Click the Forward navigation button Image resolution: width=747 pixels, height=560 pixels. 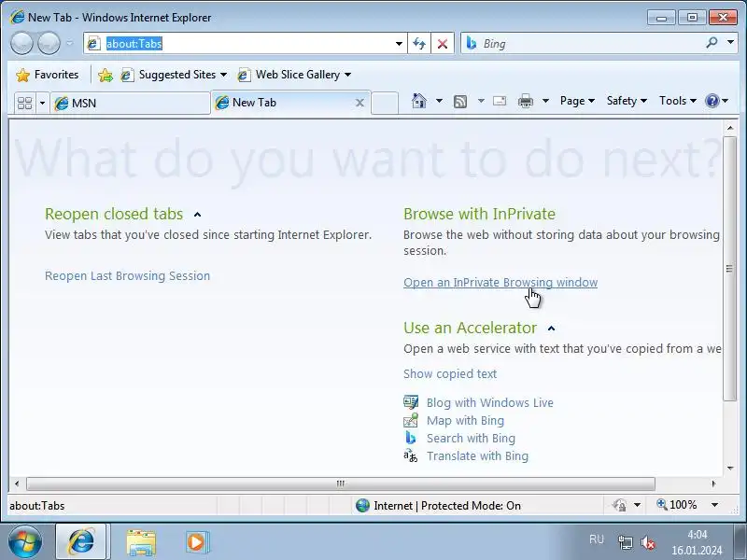(49, 43)
